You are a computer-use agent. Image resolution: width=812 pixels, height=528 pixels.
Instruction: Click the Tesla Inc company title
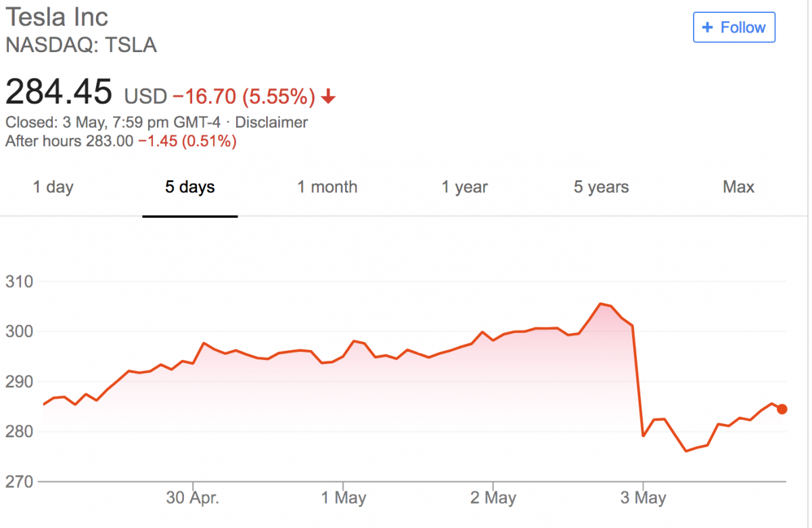click(x=57, y=17)
